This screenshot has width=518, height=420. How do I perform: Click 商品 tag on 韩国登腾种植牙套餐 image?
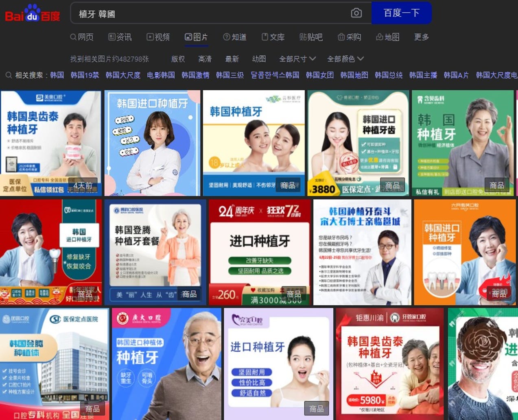(189, 294)
